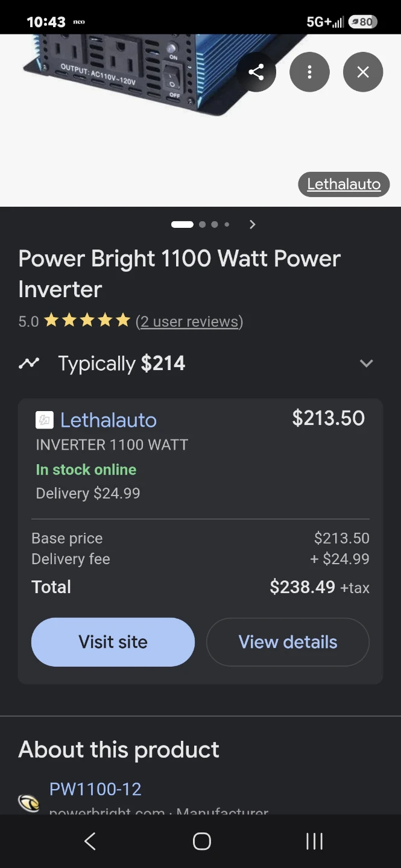Tap the price trend graph icon

click(28, 363)
